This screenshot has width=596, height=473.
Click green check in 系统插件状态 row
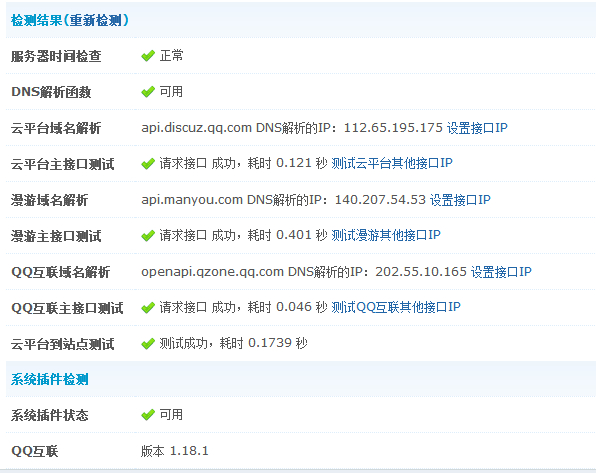[x=148, y=415]
